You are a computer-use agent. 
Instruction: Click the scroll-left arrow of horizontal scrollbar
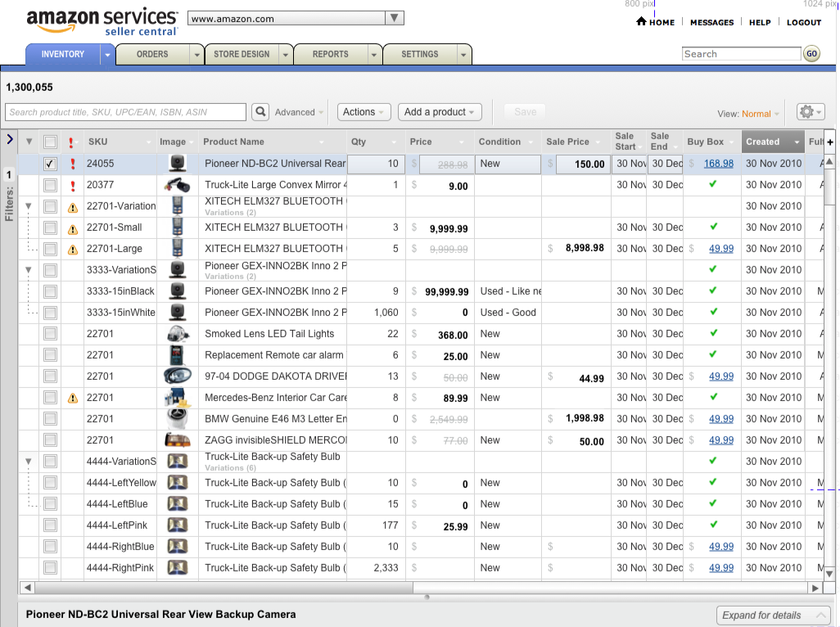pos(27,588)
